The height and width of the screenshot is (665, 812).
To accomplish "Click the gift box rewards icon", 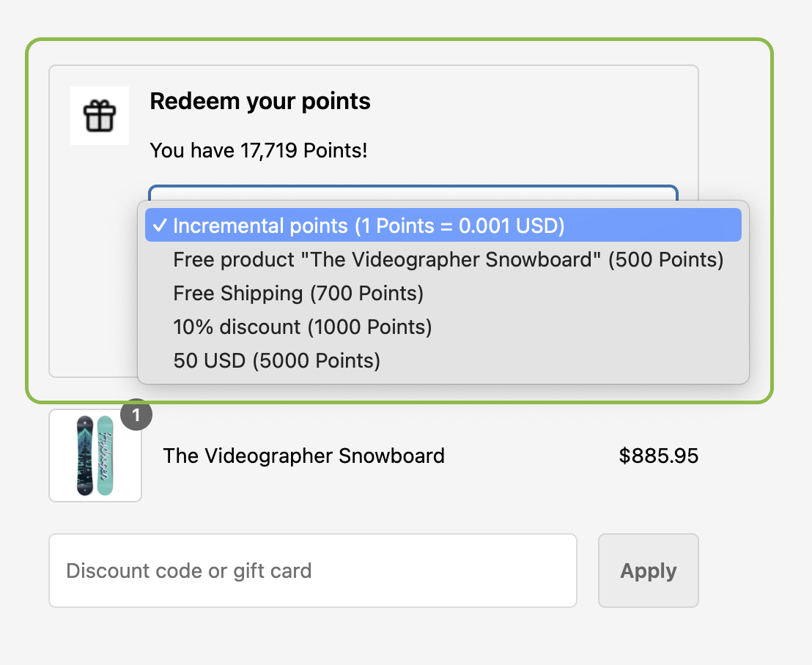I will [x=100, y=115].
